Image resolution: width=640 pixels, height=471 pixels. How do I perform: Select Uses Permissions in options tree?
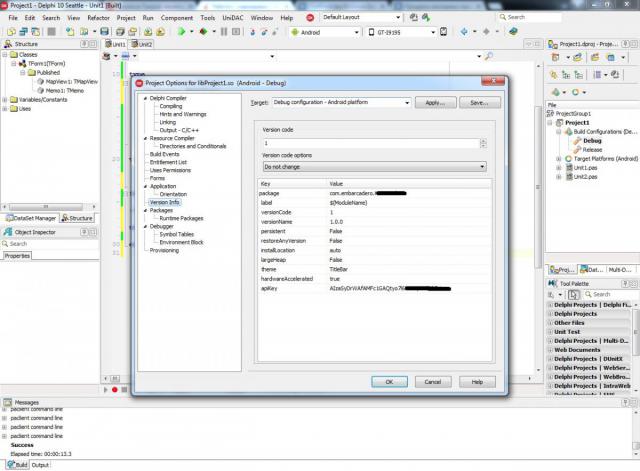coord(170,170)
